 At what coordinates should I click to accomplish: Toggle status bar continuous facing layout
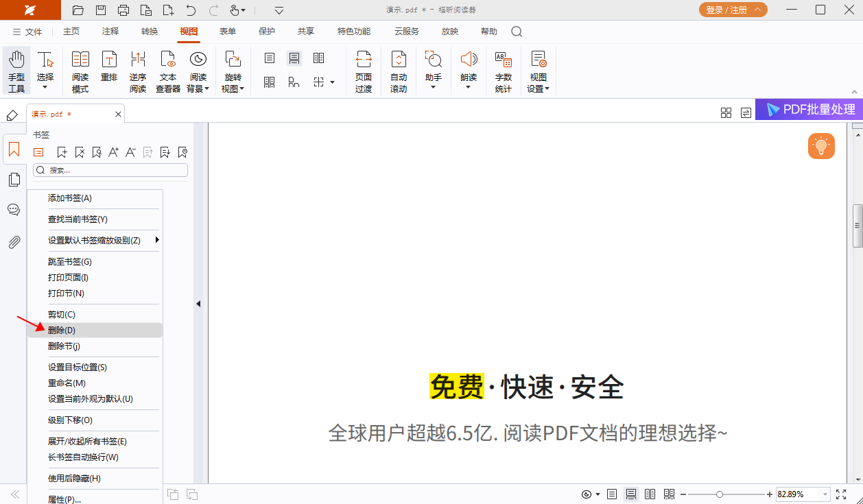click(x=670, y=494)
